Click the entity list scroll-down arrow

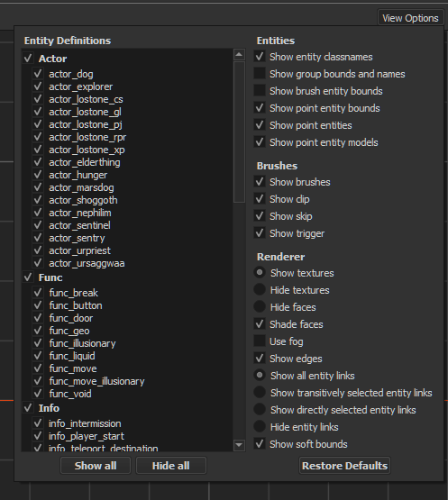tap(239, 445)
